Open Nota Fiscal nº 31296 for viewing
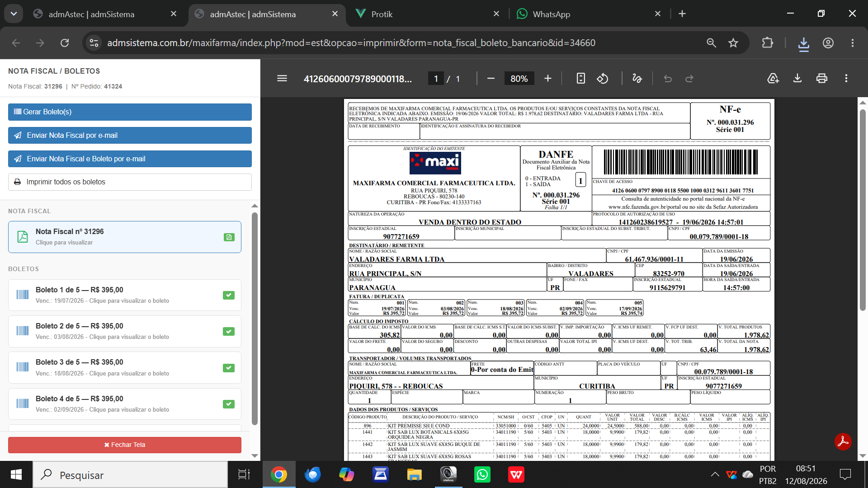The width and height of the screenshot is (868, 488). pos(124,237)
